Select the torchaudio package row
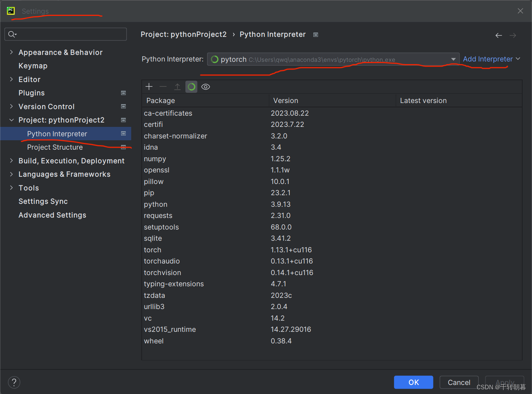The width and height of the screenshot is (532, 394). pyautogui.click(x=332, y=261)
